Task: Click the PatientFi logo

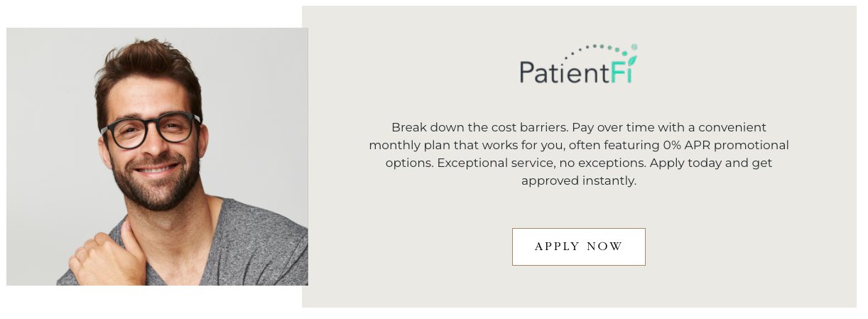Action: click(578, 65)
